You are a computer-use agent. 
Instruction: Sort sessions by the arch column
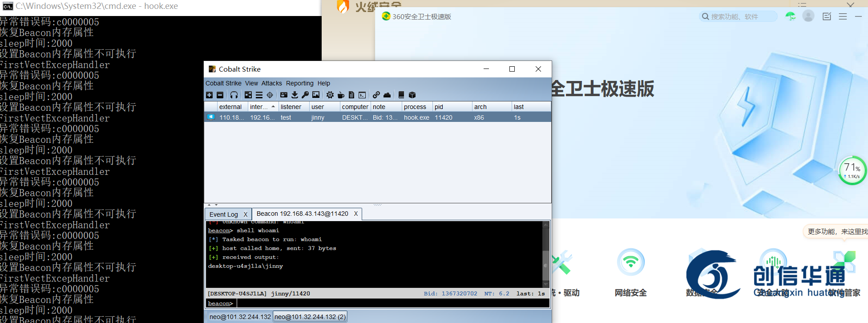492,107
